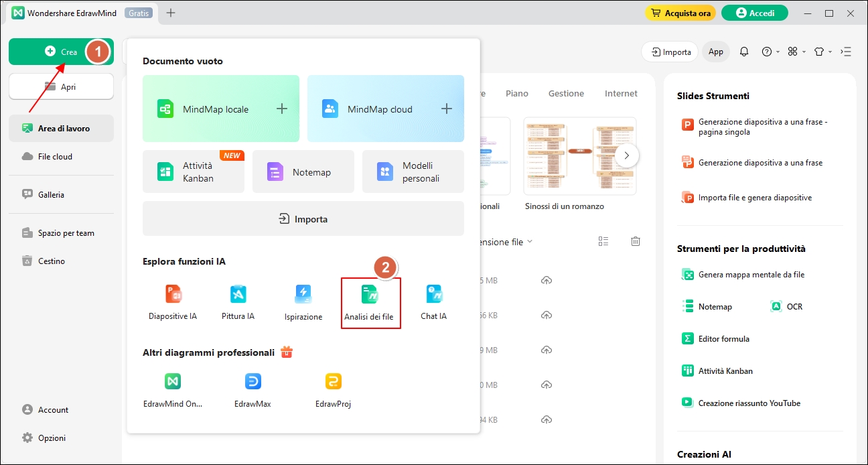Open Creazione riassunto YouTube tool
Image resolution: width=868 pixels, height=465 pixels.
coord(741,403)
